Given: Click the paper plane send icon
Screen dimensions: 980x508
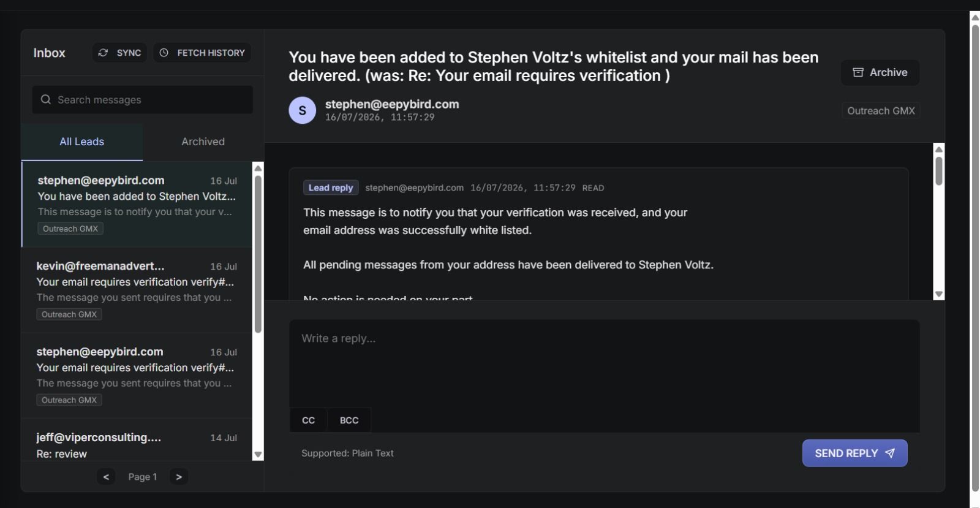Looking at the screenshot, I should pos(890,453).
